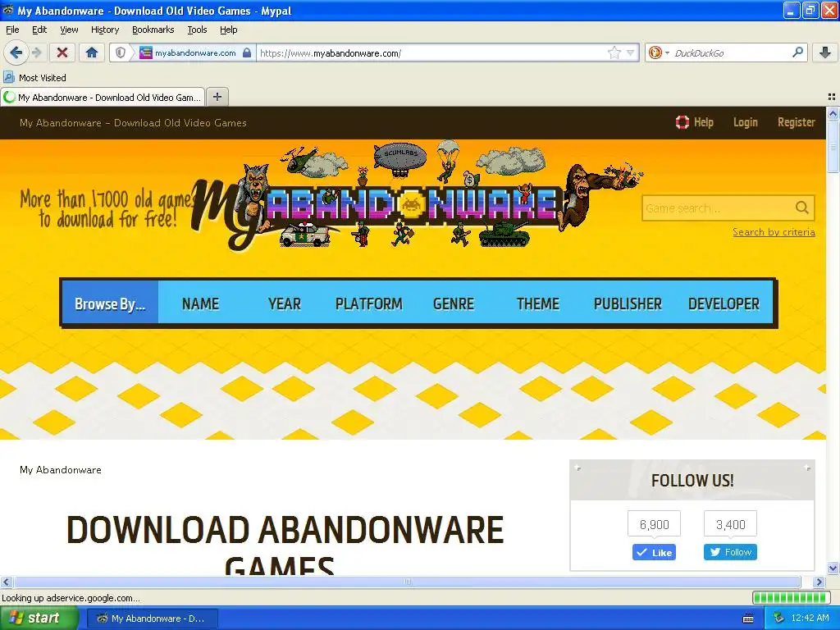Browse games by PLATFORM

coord(368,304)
